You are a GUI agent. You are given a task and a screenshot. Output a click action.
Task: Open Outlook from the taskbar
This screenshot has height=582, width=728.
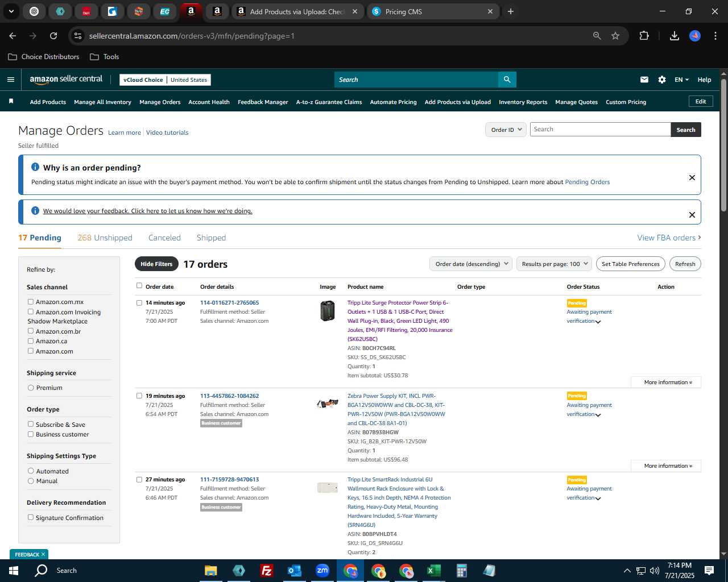coord(294,571)
